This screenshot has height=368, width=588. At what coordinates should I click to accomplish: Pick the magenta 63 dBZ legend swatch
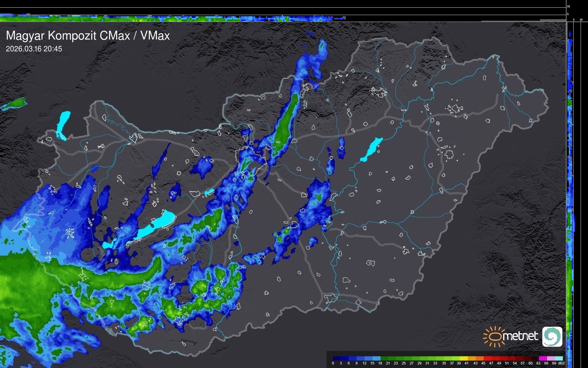coord(542,358)
